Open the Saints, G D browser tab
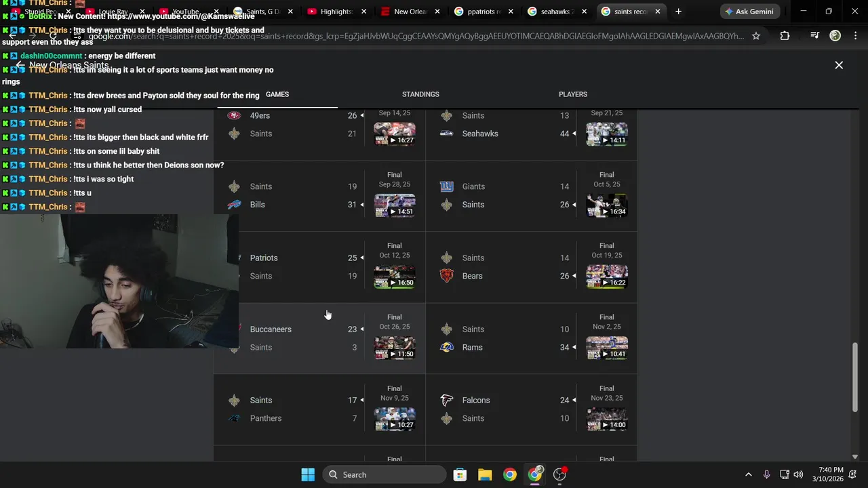 coord(263,12)
